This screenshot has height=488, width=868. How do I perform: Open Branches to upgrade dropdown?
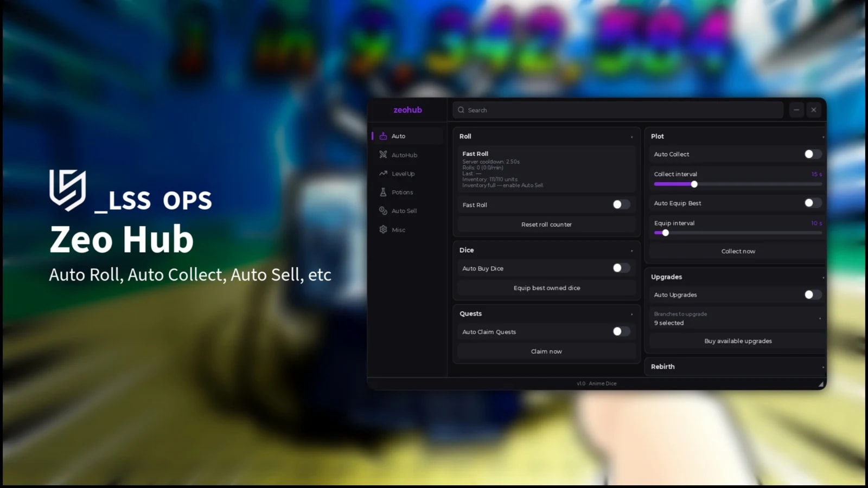pyautogui.click(x=737, y=318)
